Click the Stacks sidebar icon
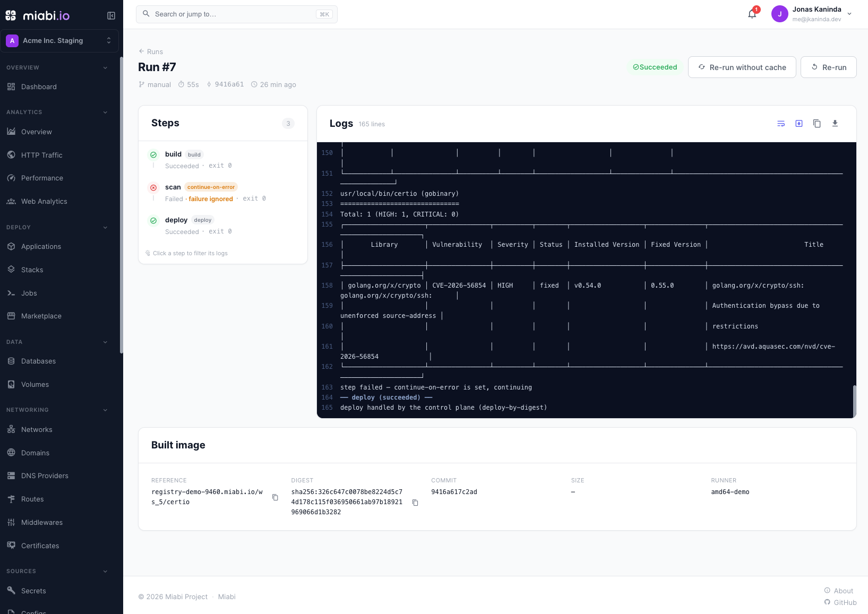Viewport: 868px width, 614px height. tap(11, 270)
